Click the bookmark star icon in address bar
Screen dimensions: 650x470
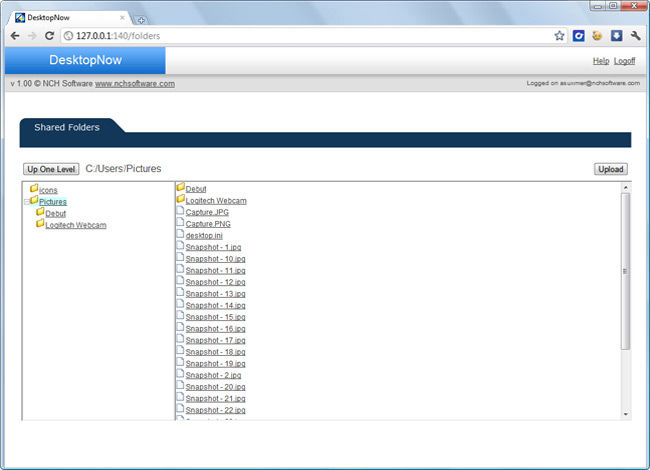click(560, 36)
